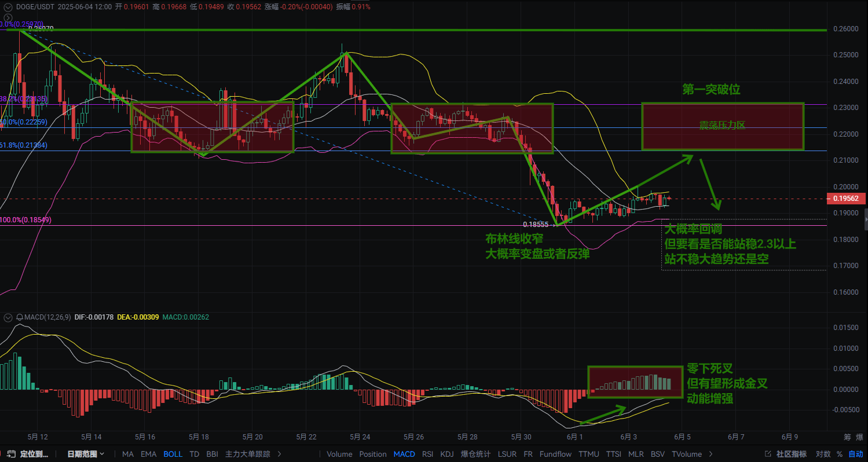The image size is (868, 462).
Task: Select the RSI indicator tab
Action: (x=427, y=454)
